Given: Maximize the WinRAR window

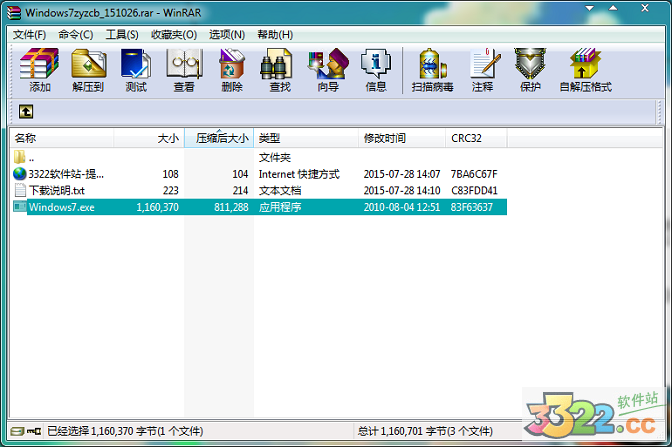Looking at the screenshot, I should (x=613, y=8).
